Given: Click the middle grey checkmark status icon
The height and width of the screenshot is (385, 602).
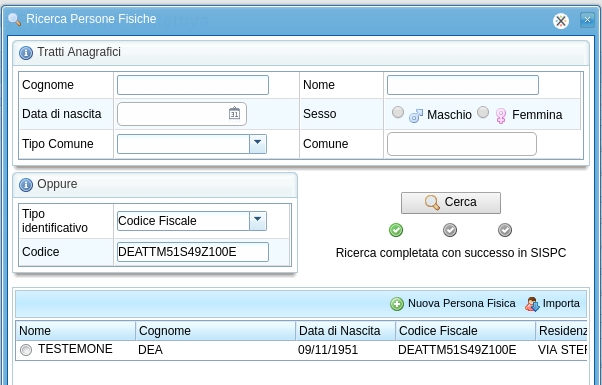Looking at the screenshot, I should tap(450, 230).
